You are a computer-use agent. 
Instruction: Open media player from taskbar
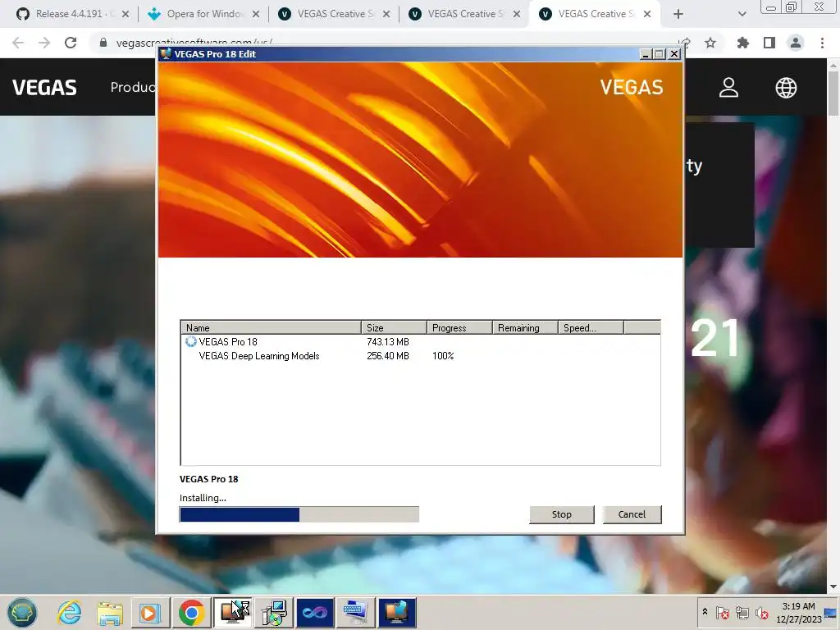[x=151, y=613]
